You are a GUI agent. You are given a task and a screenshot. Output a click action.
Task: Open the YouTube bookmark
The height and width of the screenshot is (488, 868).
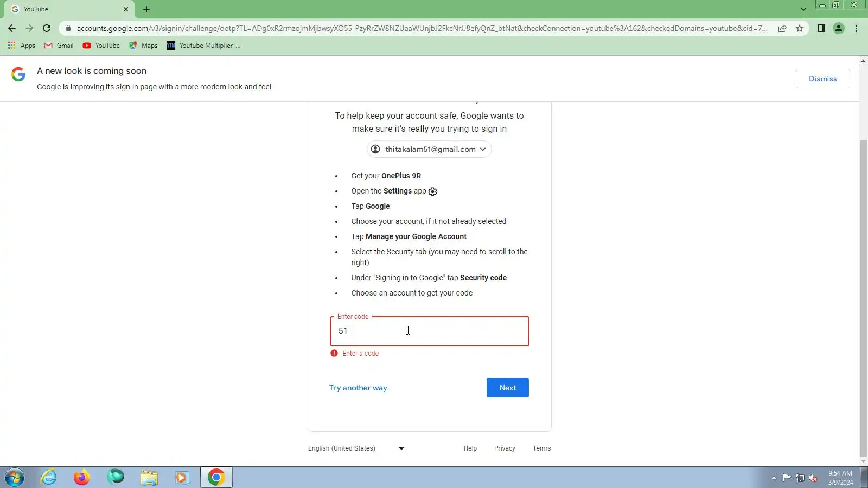101,46
